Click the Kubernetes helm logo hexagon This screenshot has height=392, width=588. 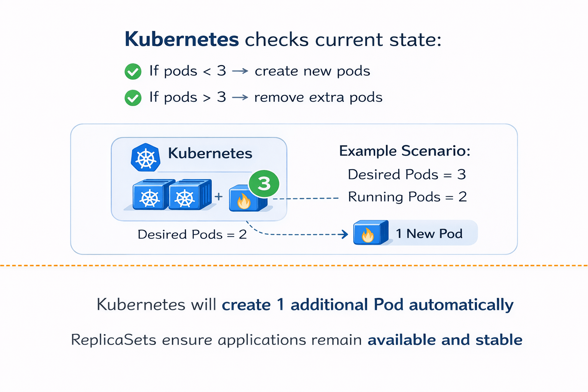[145, 157]
